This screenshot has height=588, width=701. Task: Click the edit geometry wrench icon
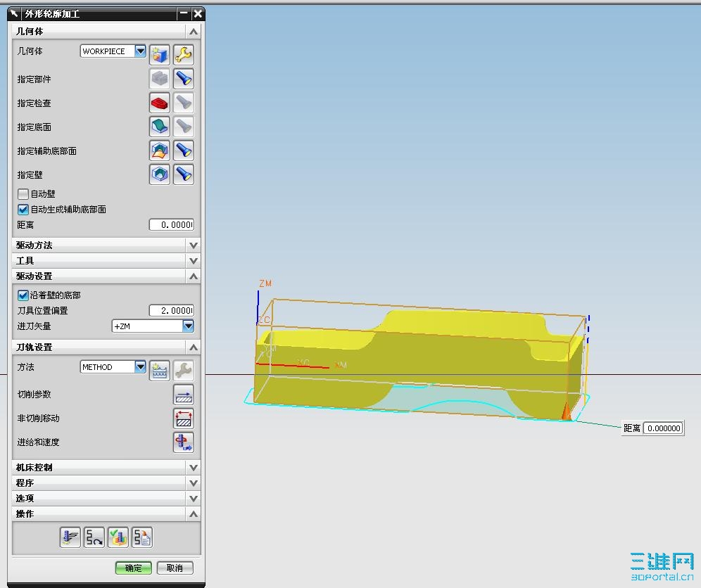183,55
